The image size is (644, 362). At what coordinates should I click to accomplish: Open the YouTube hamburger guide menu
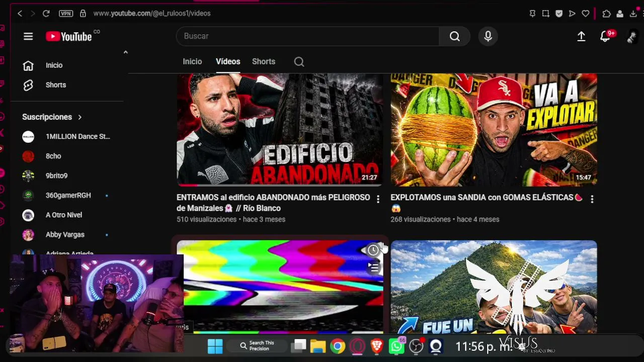click(28, 36)
